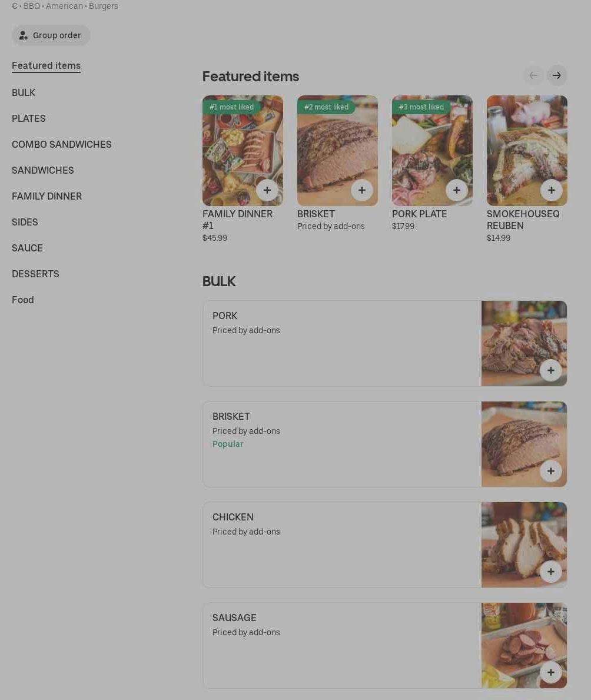Add Pork Plate using plus icon
The image size is (591, 700).
[x=457, y=190]
